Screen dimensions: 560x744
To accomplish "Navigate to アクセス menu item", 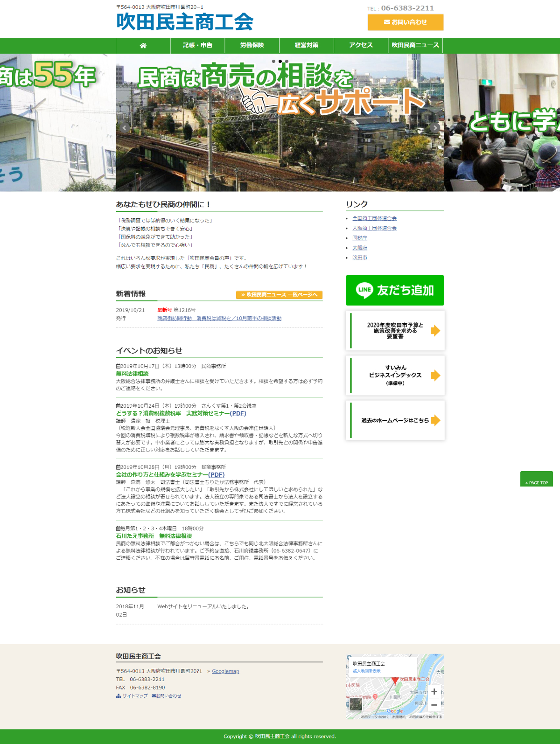I will (361, 45).
